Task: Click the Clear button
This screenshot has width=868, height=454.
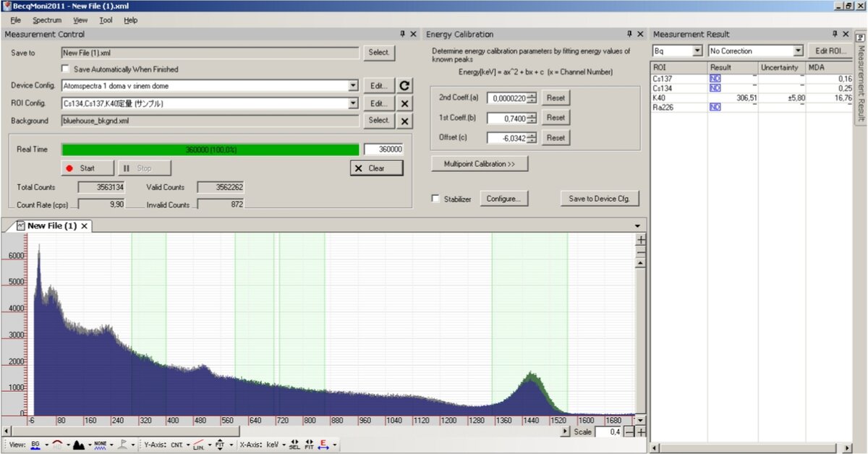Action: [376, 168]
